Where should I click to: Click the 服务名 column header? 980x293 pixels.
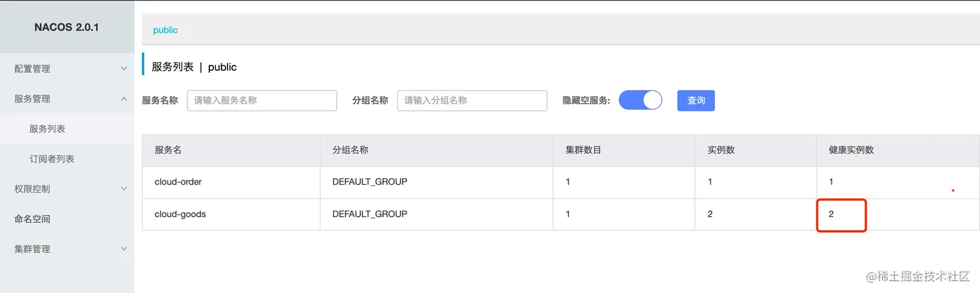[x=168, y=150]
